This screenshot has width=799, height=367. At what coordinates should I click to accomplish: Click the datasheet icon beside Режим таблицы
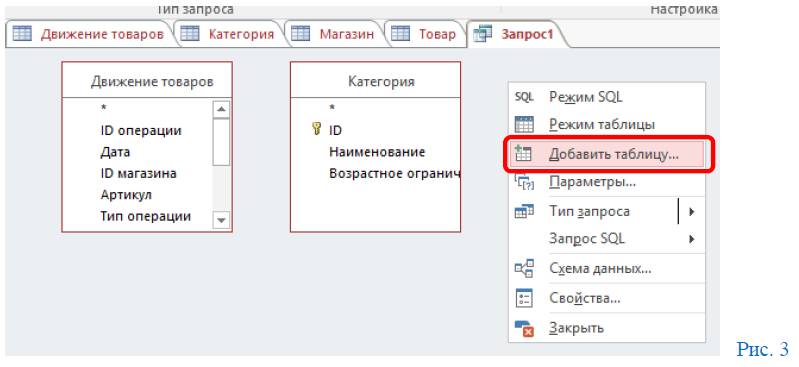click(x=524, y=124)
